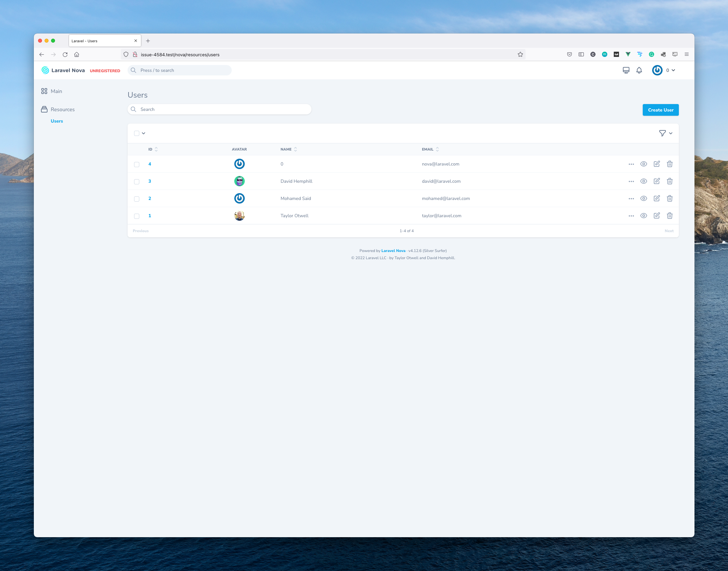Viewport: 728px width, 571px height.
Task: Sort the table by the Email column
Action: point(430,149)
